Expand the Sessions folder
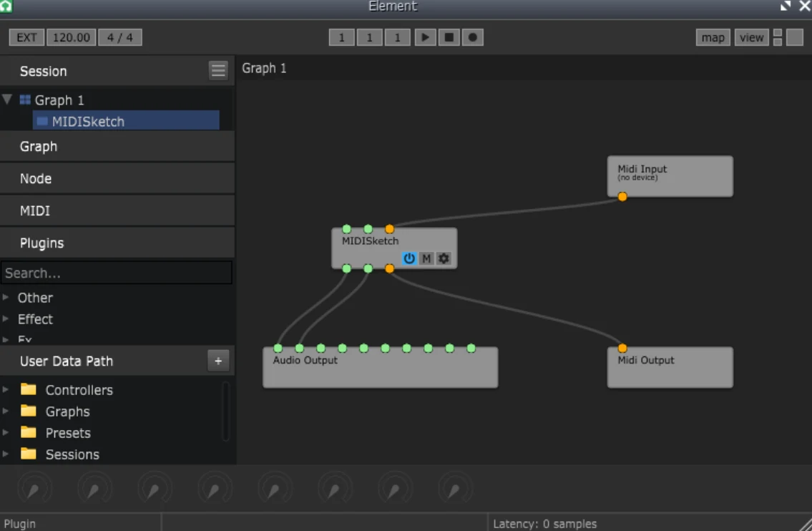Viewport: 812px width, 531px height. (6, 454)
